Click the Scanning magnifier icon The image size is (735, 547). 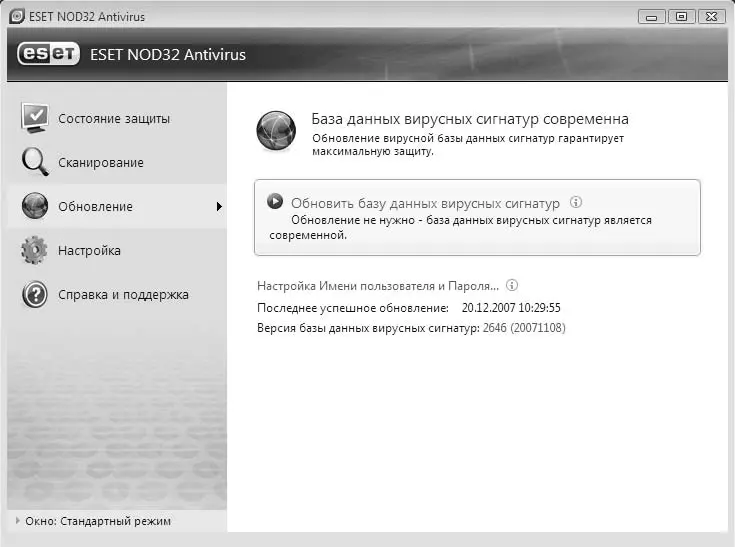35,162
